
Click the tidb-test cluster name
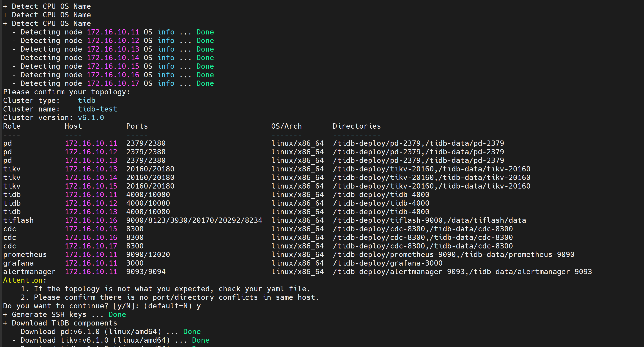tap(98, 109)
